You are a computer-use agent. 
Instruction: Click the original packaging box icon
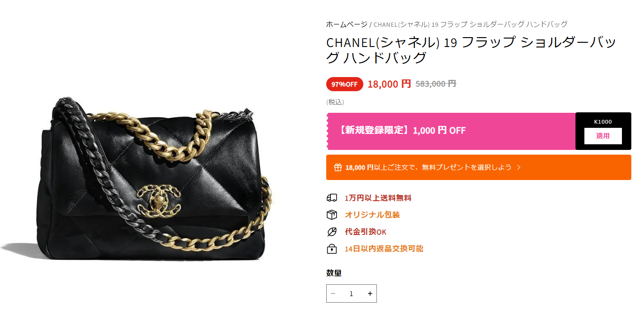click(332, 215)
